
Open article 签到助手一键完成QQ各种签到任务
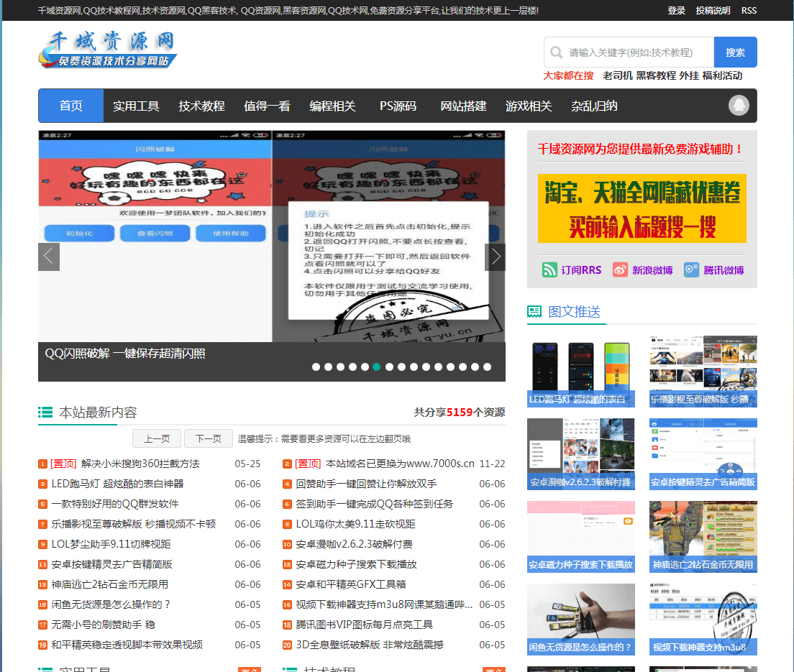[374, 504]
